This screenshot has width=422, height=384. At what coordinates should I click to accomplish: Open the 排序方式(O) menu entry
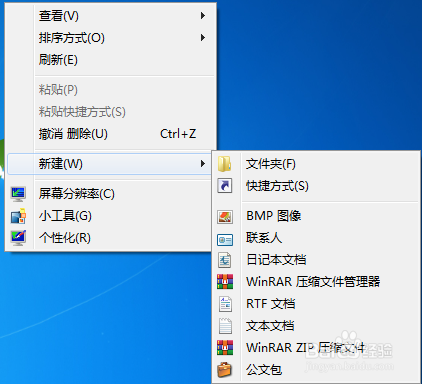click(x=111, y=38)
